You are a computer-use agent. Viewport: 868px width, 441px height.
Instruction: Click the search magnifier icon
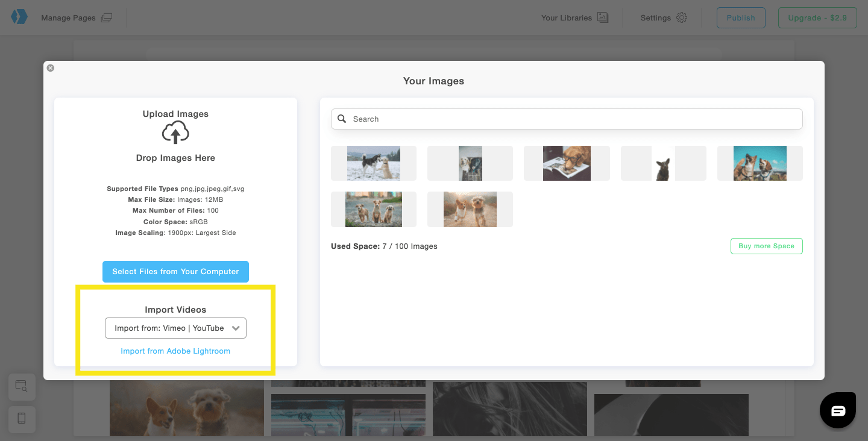click(x=342, y=119)
